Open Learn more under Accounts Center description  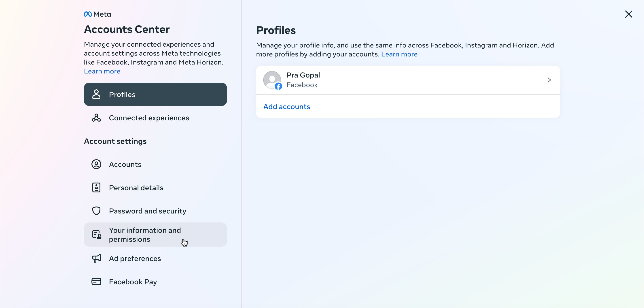(102, 71)
